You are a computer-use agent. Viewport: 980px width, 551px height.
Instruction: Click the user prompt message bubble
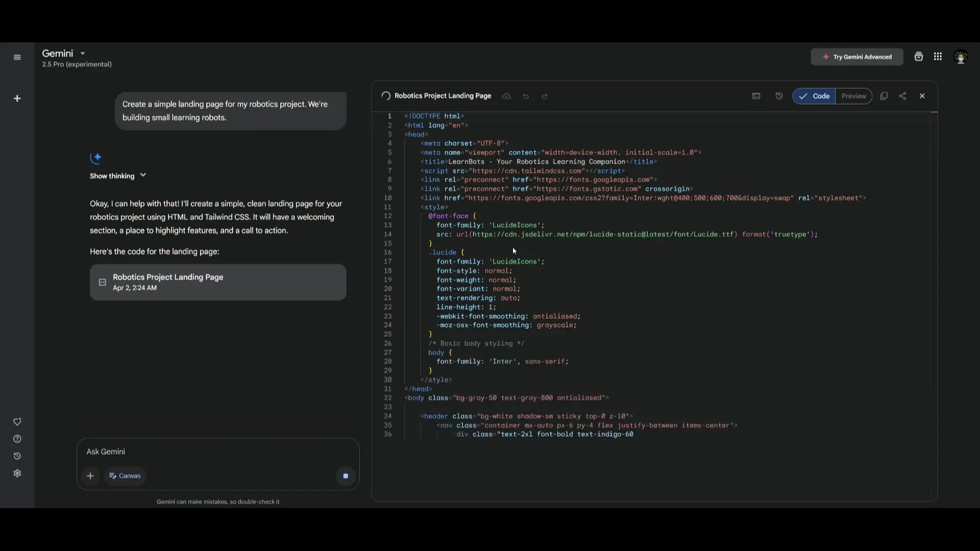coord(230,111)
